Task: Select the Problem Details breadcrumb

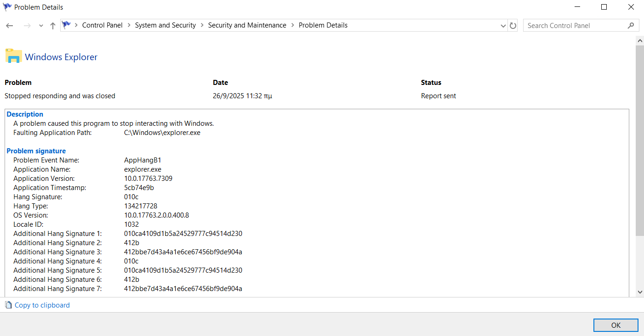Action: pyautogui.click(x=323, y=25)
